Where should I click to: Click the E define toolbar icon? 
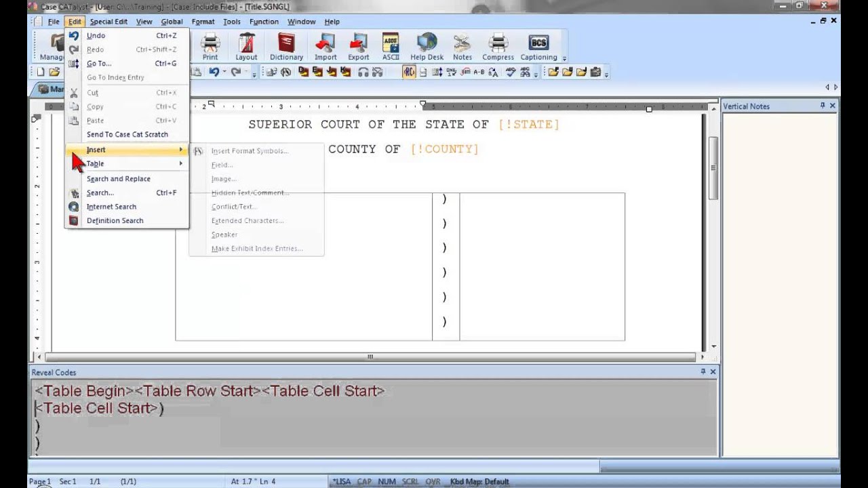[x=317, y=72]
